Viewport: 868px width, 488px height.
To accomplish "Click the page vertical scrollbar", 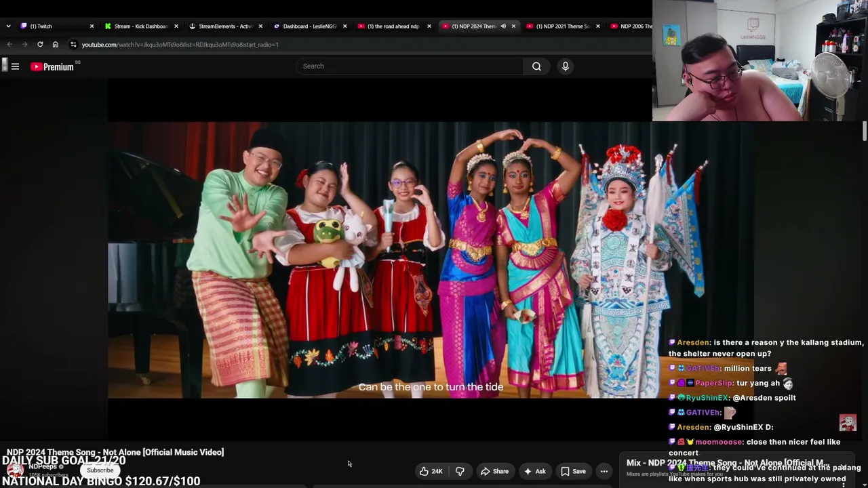I will (865, 131).
